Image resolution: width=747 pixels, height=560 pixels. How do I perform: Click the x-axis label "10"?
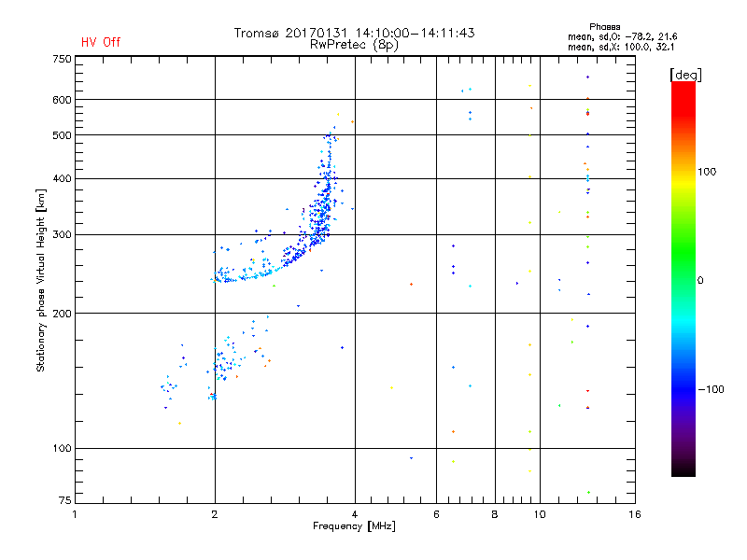pos(540,514)
